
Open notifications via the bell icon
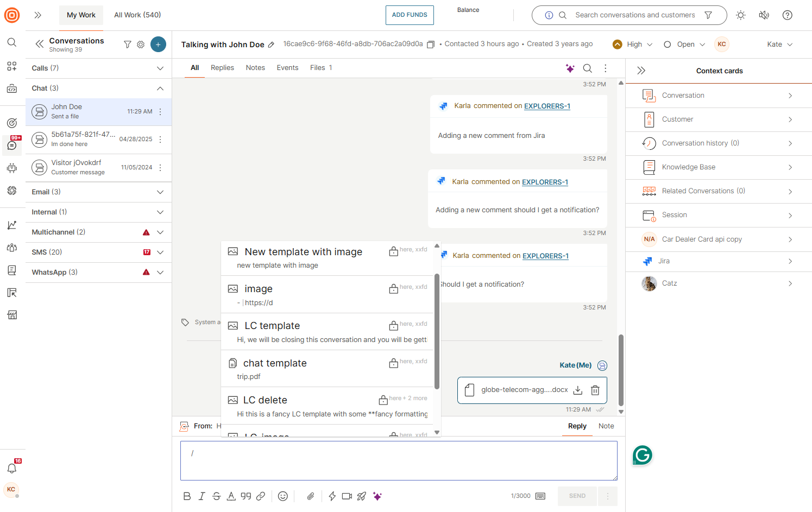[11, 468]
